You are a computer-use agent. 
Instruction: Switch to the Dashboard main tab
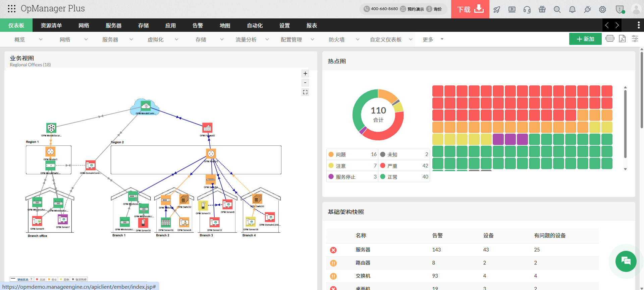pyautogui.click(x=16, y=25)
